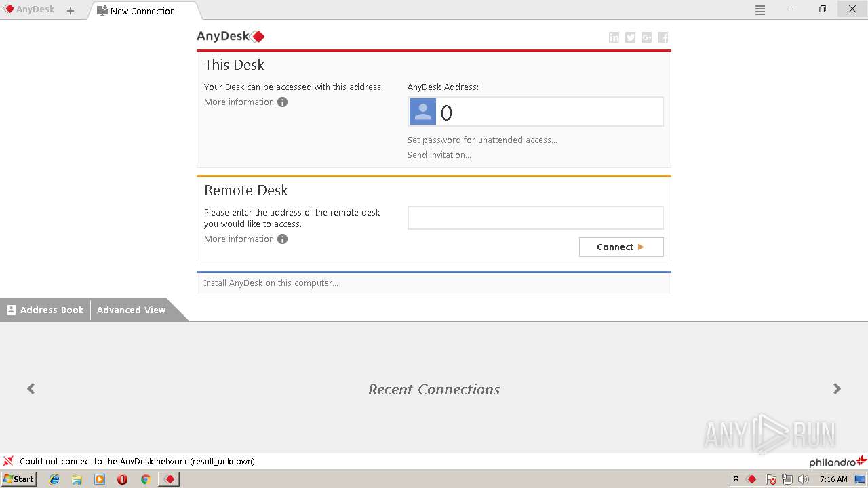The image size is (868, 488).
Task: Click More information link under Remote Desk
Action: 239,239
